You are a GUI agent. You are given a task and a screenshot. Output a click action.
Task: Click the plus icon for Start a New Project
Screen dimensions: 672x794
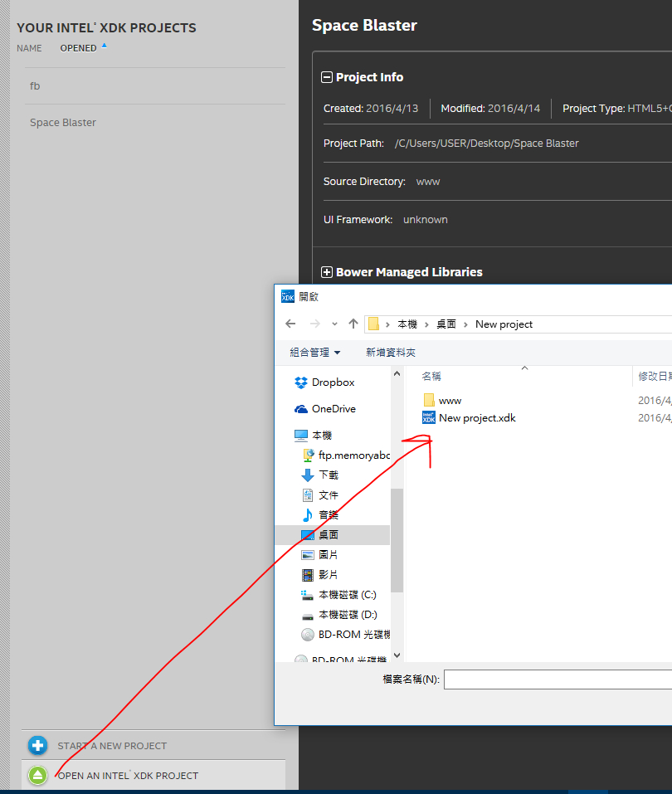[37, 745]
